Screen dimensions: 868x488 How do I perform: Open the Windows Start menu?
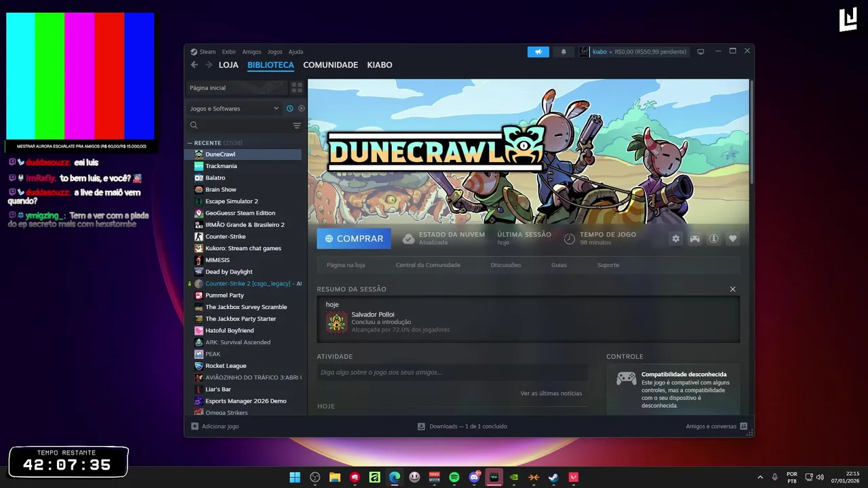[295, 477]
